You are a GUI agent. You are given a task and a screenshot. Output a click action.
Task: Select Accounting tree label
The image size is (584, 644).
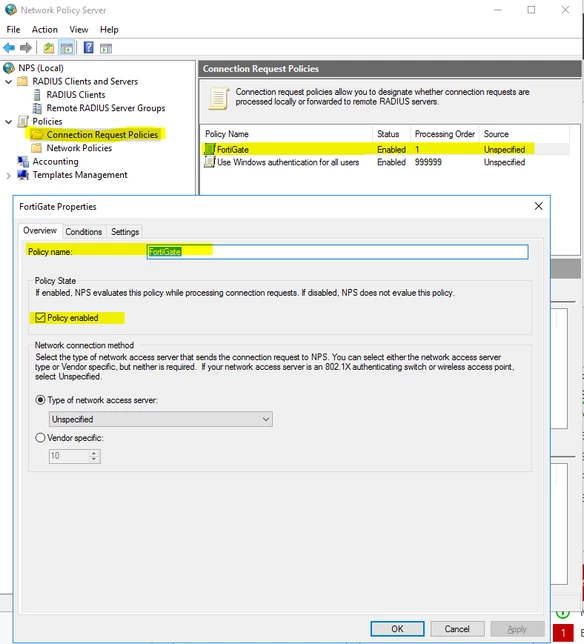55,162
